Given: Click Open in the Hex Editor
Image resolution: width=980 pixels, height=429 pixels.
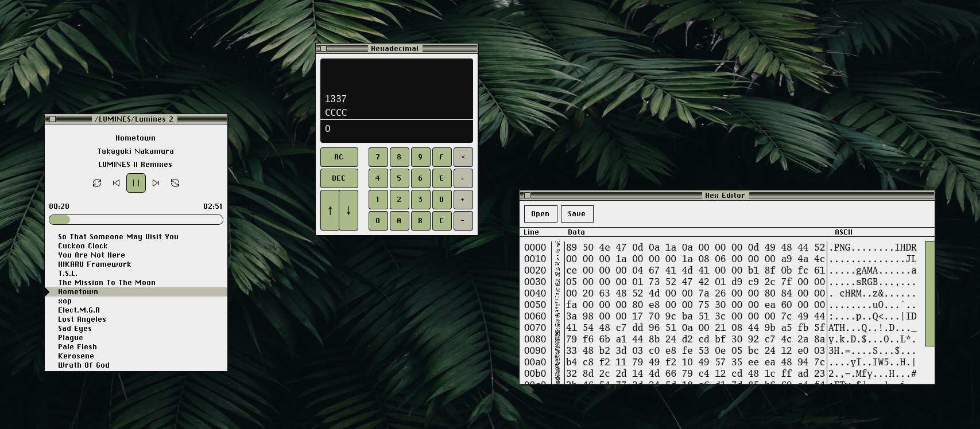Looking at the screenshot, I should pos(540,214).
